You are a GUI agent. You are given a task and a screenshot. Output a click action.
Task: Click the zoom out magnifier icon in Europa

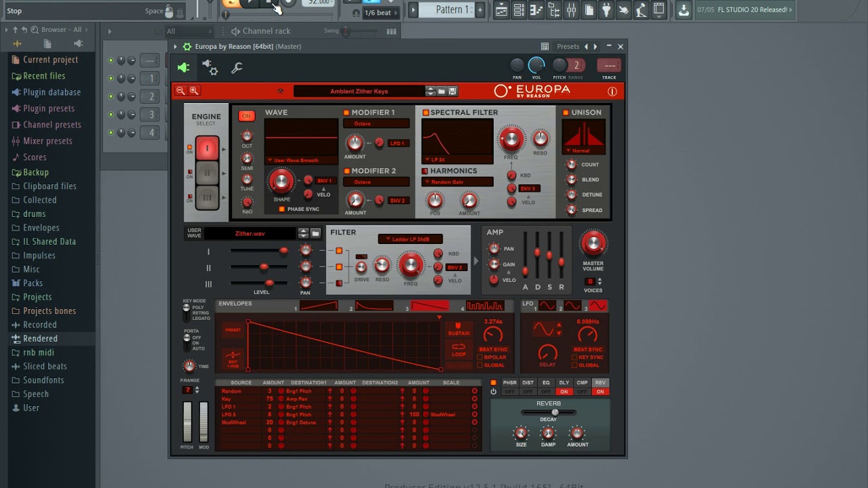click(x=180, y=91)
